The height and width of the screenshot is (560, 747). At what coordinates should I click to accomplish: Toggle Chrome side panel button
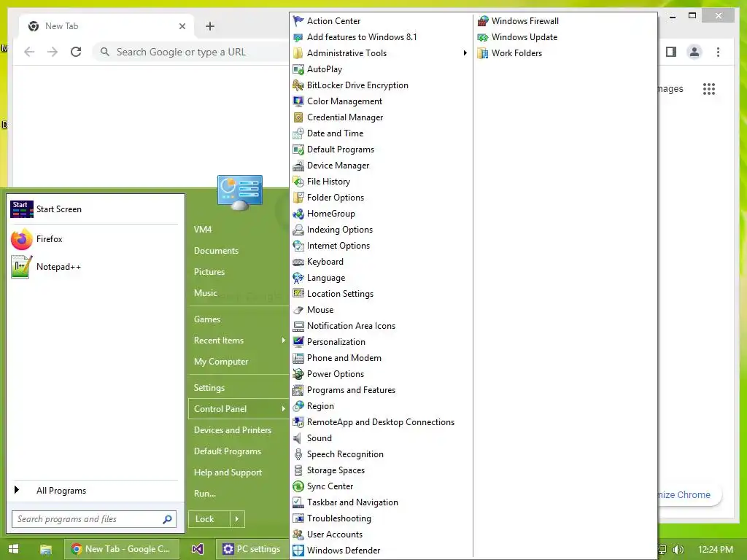tap(671, 52)
